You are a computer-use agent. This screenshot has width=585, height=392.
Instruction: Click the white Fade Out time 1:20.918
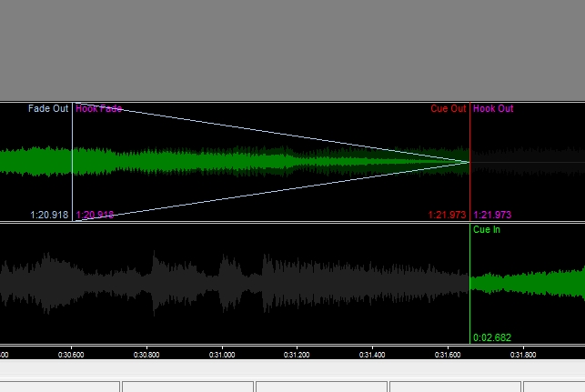49,216
